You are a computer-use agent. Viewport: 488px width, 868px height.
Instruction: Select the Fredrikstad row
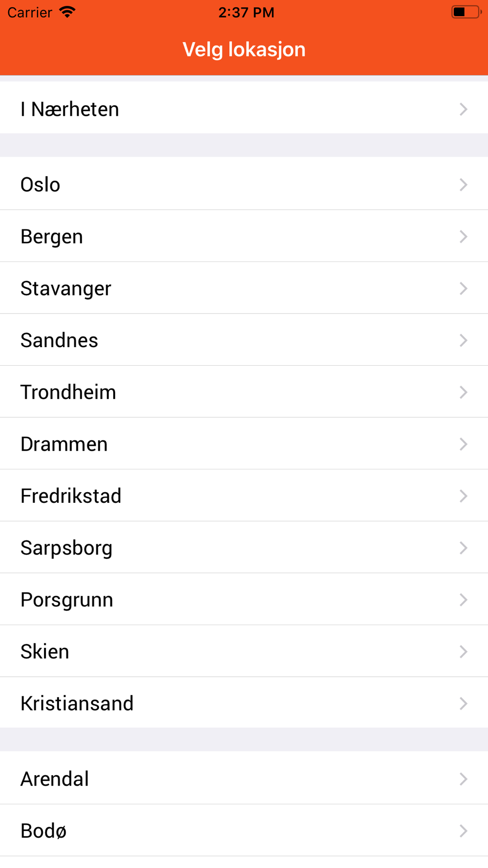pos(71,496)
